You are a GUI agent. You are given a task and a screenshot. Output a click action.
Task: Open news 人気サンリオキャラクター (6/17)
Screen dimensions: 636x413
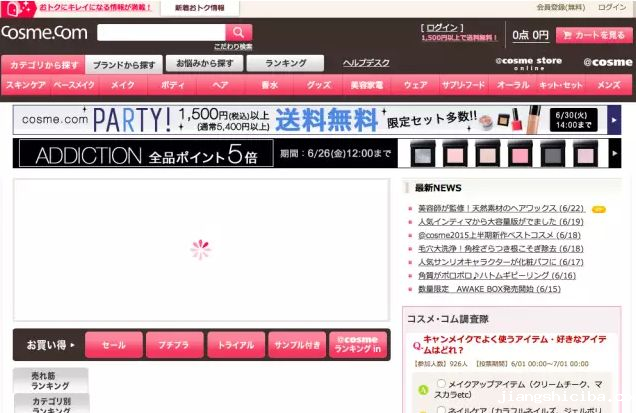coord(501,262)
